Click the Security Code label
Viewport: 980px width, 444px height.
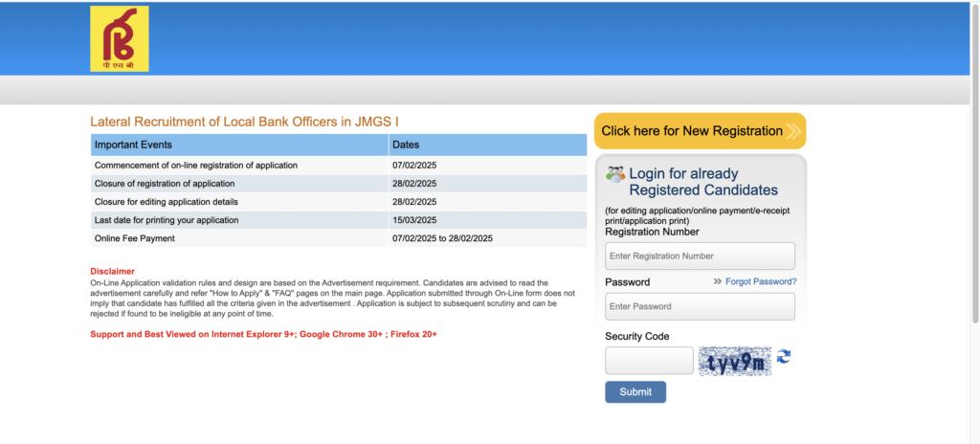pos(636,337)
